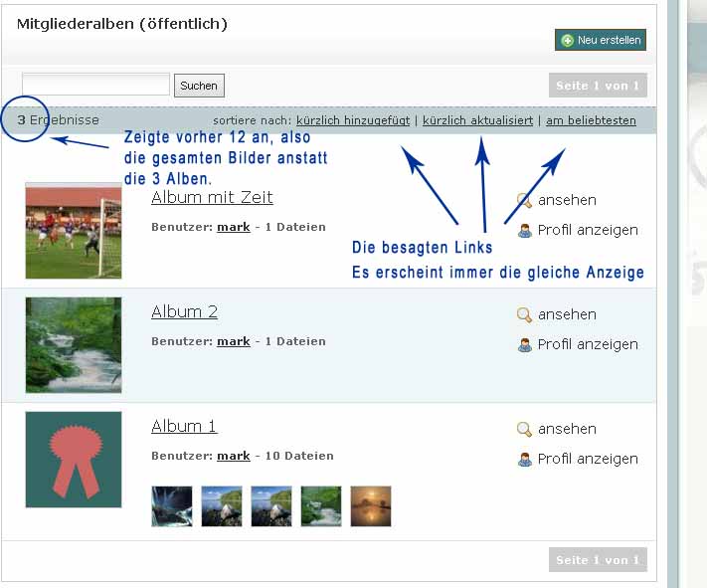Click the magnifier icon in Album 2 row
The image size is (707, 588).
(x=524, y=315)
